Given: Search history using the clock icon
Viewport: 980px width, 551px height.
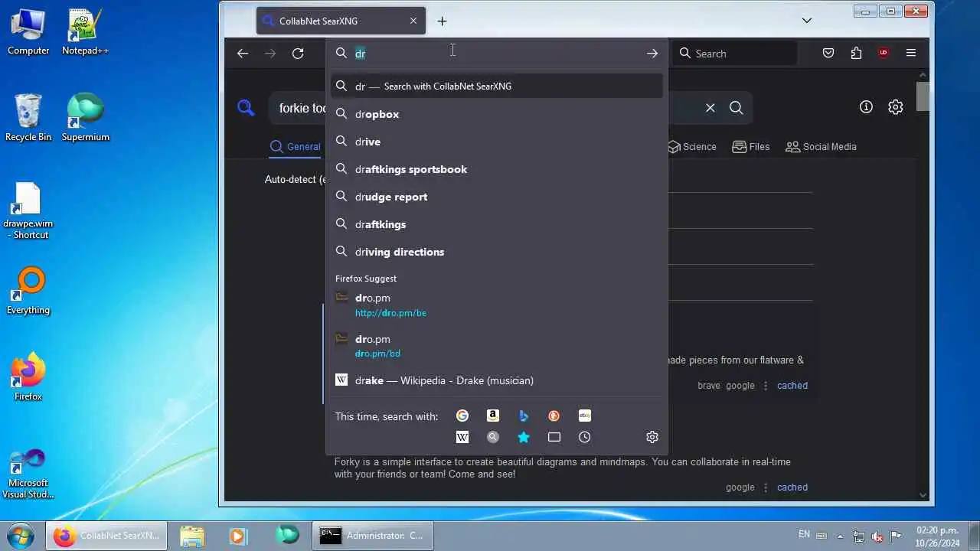Looking at the screenshot, I should pos(585,437).
